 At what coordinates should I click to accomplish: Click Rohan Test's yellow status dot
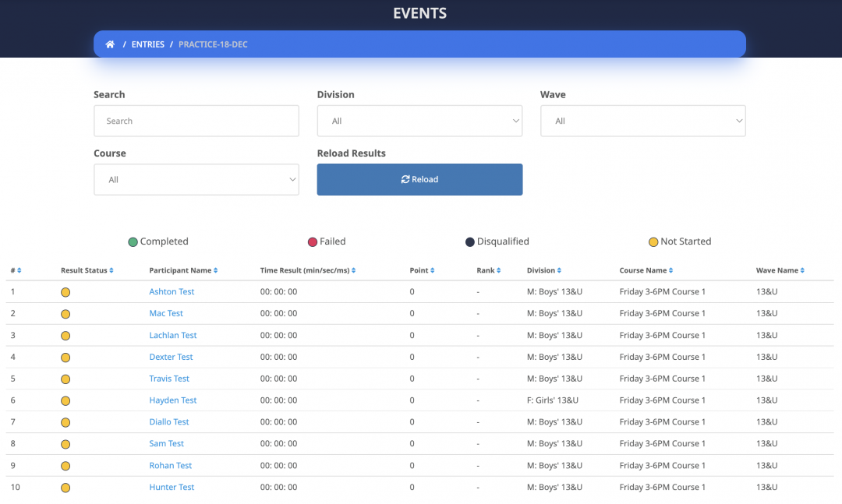pos(65,466)
